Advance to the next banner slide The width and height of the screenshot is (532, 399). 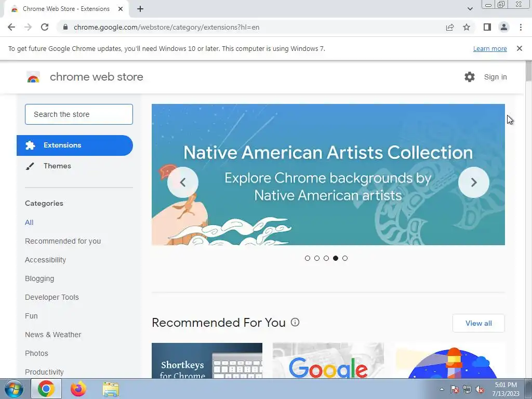pyautogui.click(x=474, y=182)
